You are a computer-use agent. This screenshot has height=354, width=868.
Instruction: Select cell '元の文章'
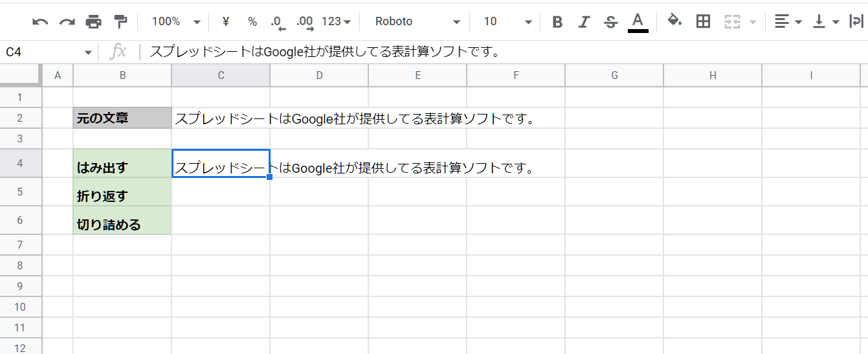point(122,118)
